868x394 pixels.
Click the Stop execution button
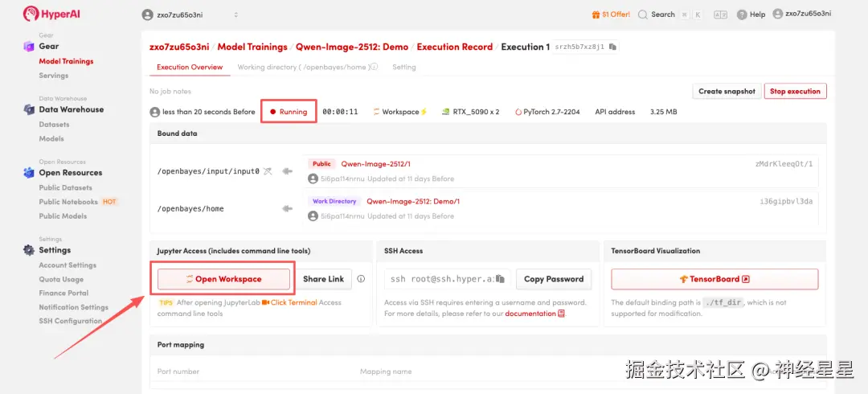(x=795, y=92)
